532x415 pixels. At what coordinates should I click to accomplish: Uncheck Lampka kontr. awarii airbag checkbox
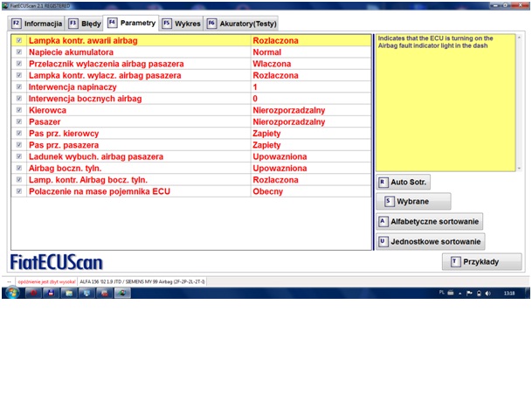19,40
